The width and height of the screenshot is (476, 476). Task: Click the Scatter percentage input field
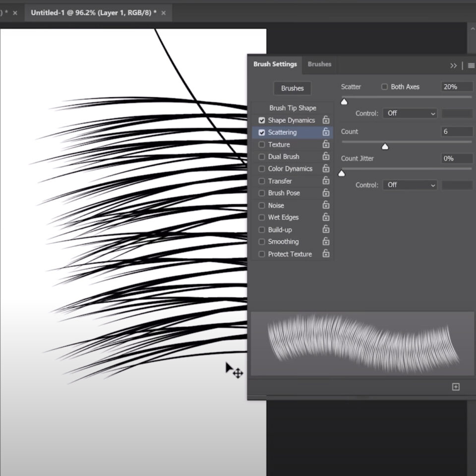pos(456,87)
